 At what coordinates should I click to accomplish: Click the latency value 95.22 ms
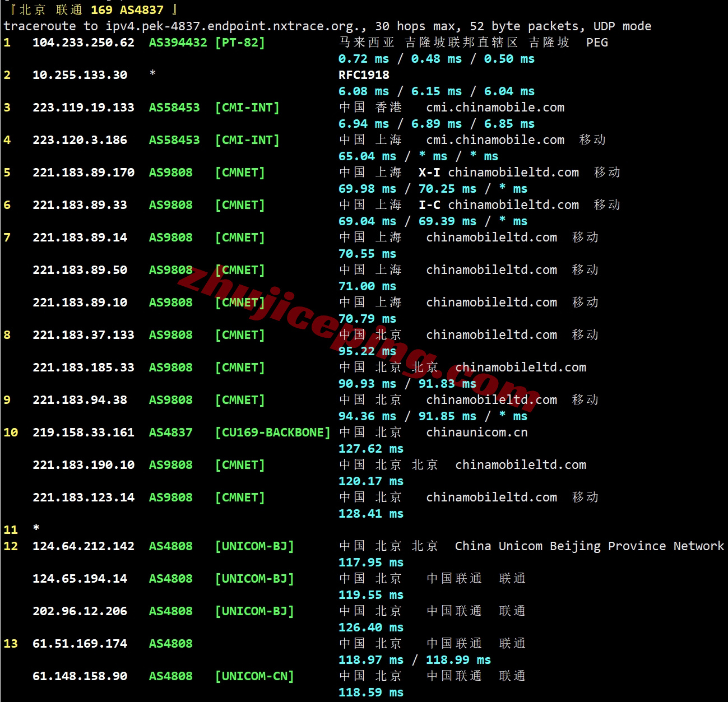(x=367, y=351)
